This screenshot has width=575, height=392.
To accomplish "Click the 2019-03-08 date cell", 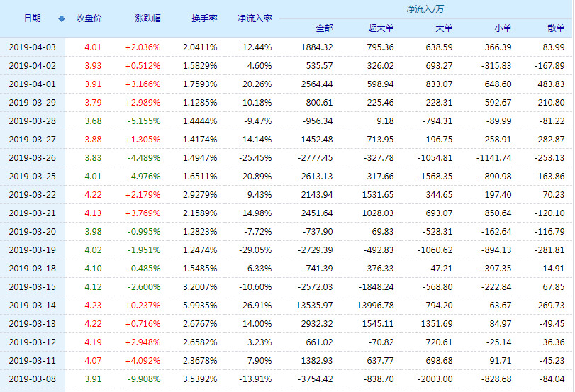I will point(32,379).
